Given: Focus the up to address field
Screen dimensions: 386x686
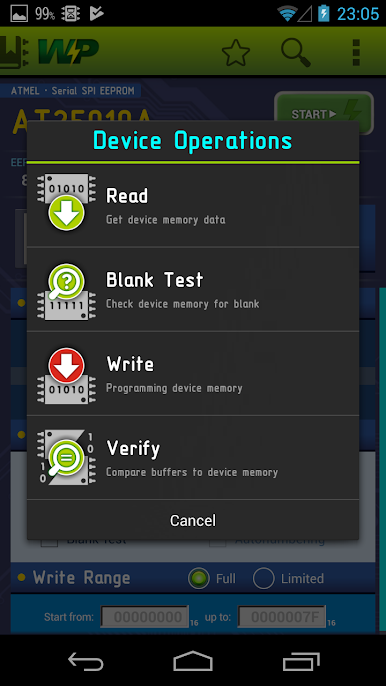Looking at the screenshot, I should 282,617.
